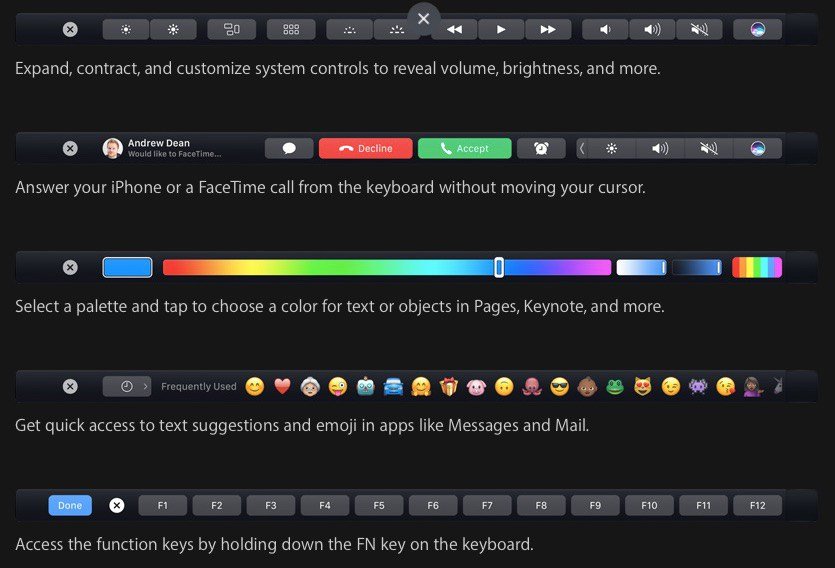835x568 pixels.
Task: Toggle mute in the FaceTime call bar
Action: click(709, 148)
